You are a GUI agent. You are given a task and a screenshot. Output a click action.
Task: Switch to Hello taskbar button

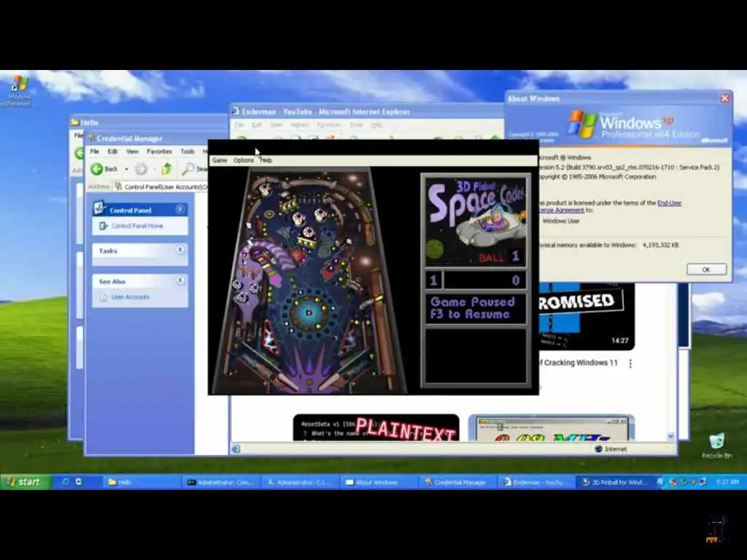click(141, 483)
